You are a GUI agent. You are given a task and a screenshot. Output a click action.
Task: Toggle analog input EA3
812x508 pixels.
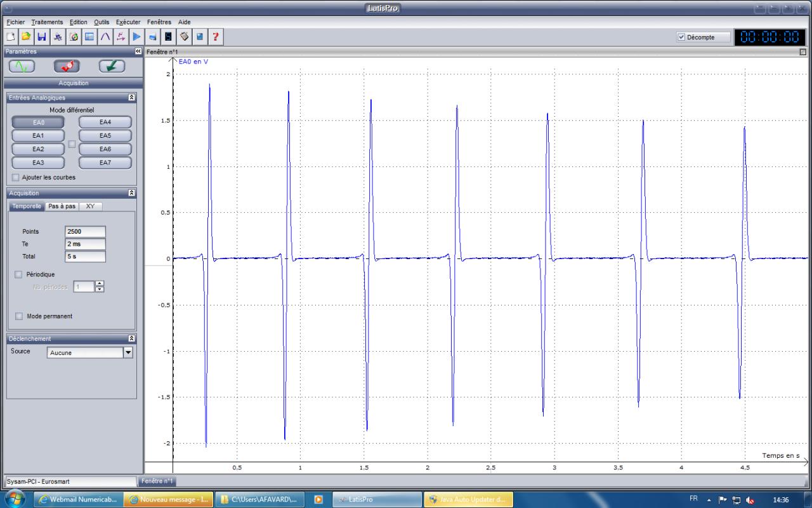coord(38,163)
